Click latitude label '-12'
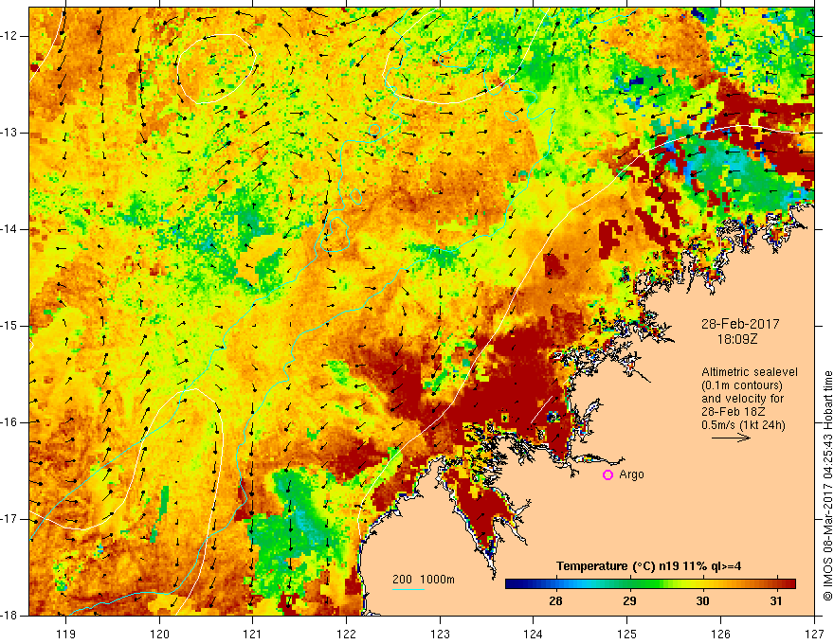This screenshot has height=644, width=834. point(9,36)
